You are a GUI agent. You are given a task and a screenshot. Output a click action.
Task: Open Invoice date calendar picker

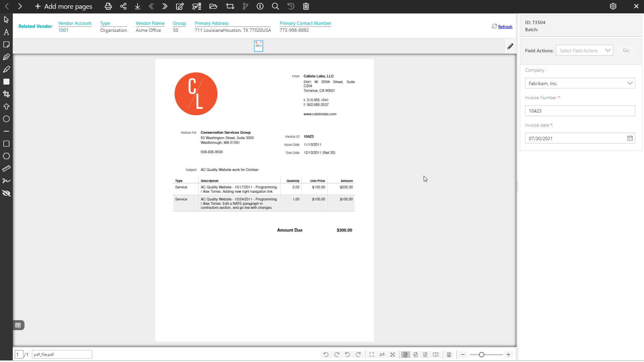click(630, 138)
